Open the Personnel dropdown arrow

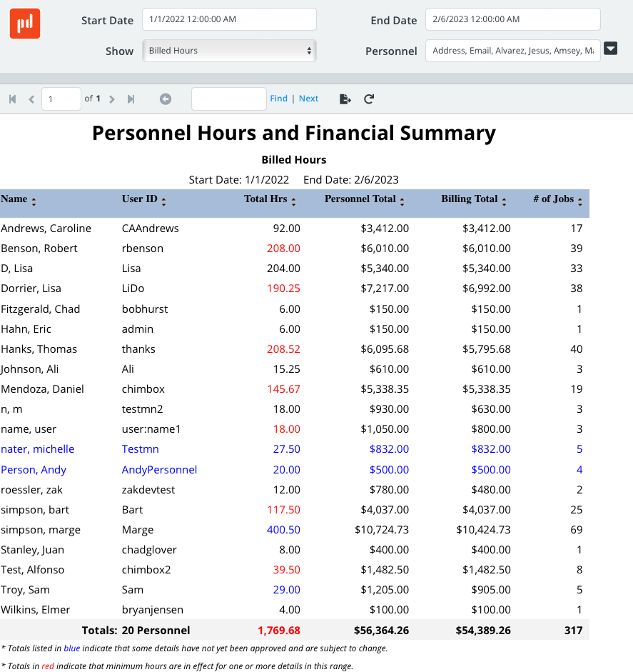(610, 49)
